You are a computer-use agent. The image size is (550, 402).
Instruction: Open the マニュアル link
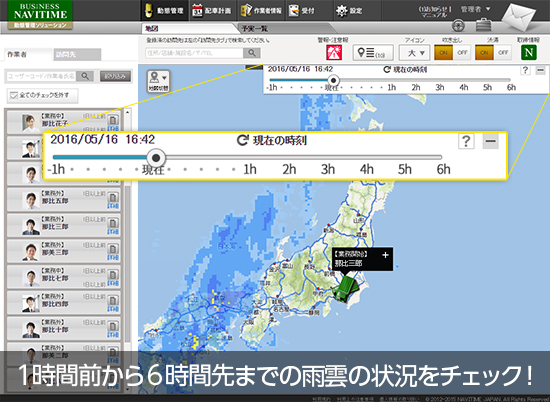pos(434,15)
